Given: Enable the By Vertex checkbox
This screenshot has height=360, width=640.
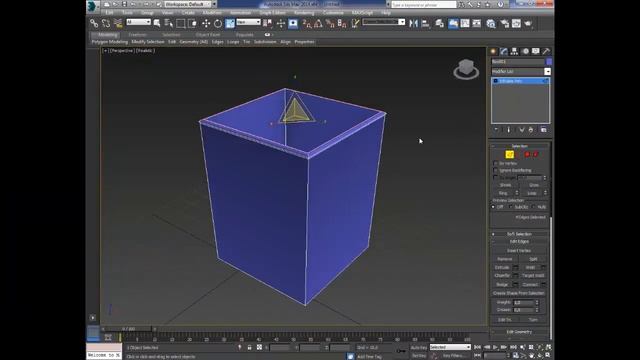Looking at the screenshot, I should click(x=496, y=163).
